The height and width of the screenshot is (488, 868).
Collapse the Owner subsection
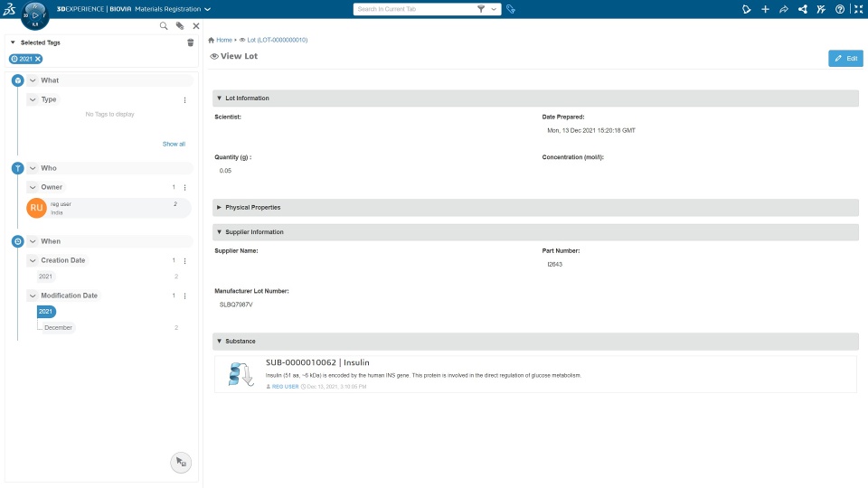coord(33,187)
